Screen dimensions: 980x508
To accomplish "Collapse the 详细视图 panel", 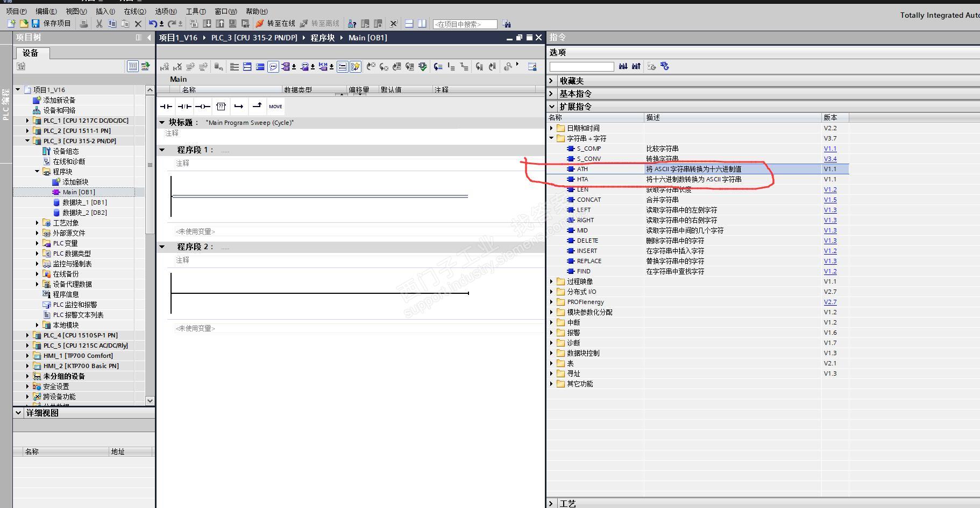I will pos(18,413).
